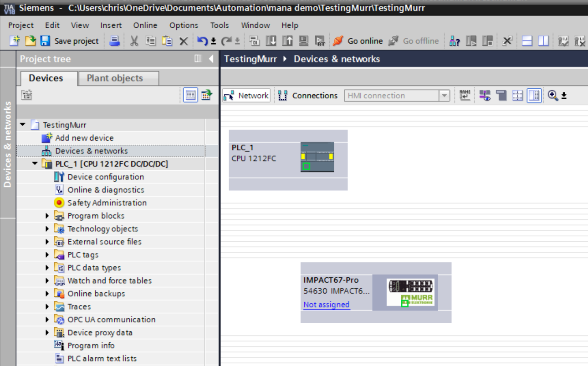This screenshot has width=588, height=366.
Task: Open the Insert menu
Action: coord(111,25)
